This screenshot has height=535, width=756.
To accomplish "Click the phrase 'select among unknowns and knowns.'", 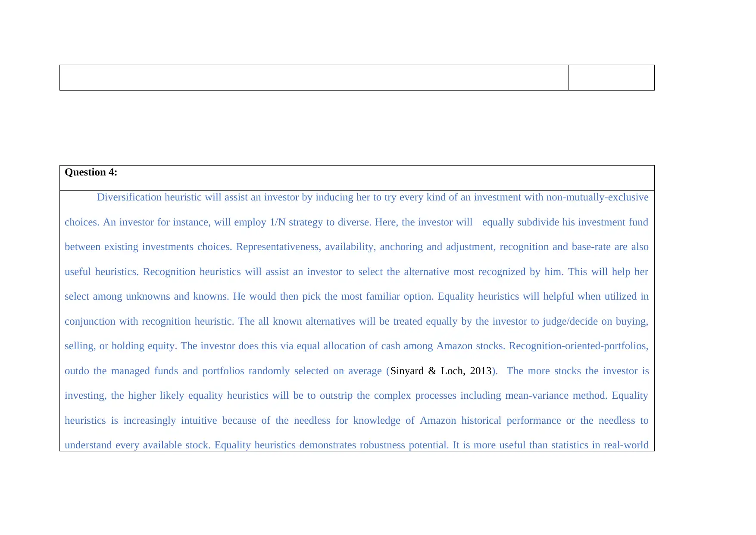I will 147,297.
